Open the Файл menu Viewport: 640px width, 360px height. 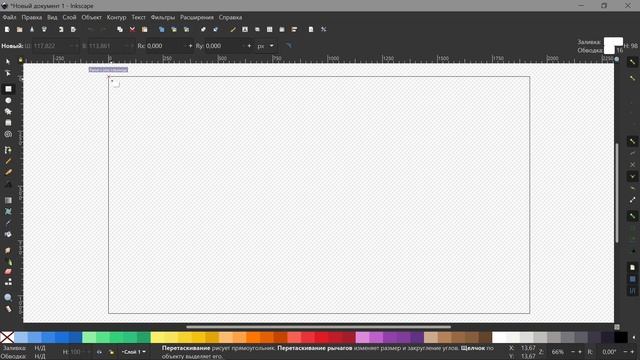(9, 18)
